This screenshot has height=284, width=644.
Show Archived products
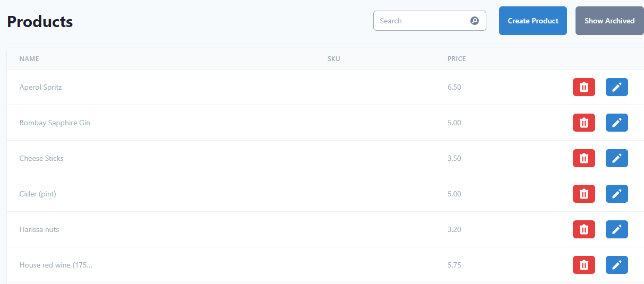tap(609, 21)
